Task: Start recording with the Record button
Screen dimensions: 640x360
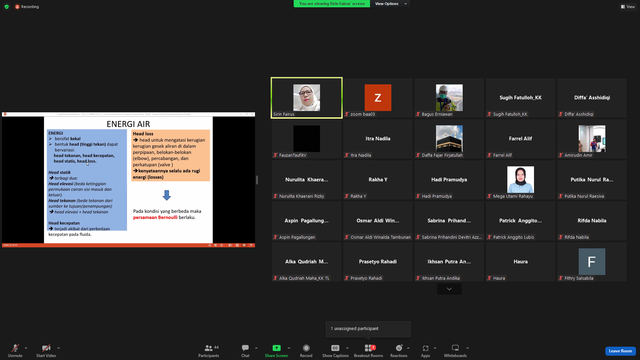Action: pos(306,350)
